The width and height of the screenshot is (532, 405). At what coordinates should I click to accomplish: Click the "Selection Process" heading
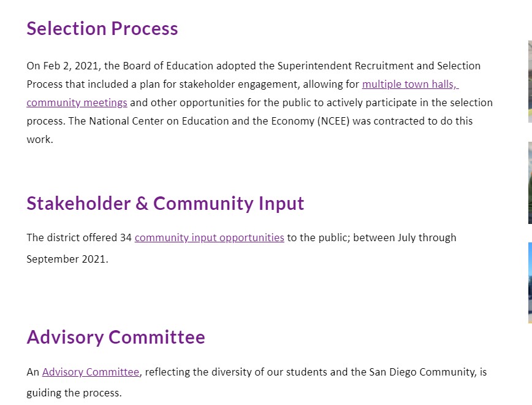coord(102,29)
